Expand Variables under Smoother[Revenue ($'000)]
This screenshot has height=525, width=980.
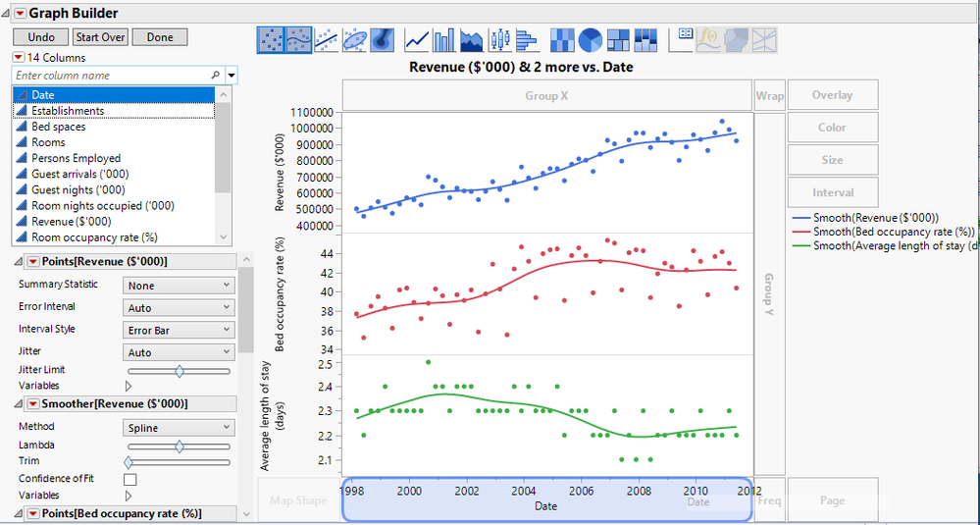tap(130, 496)
